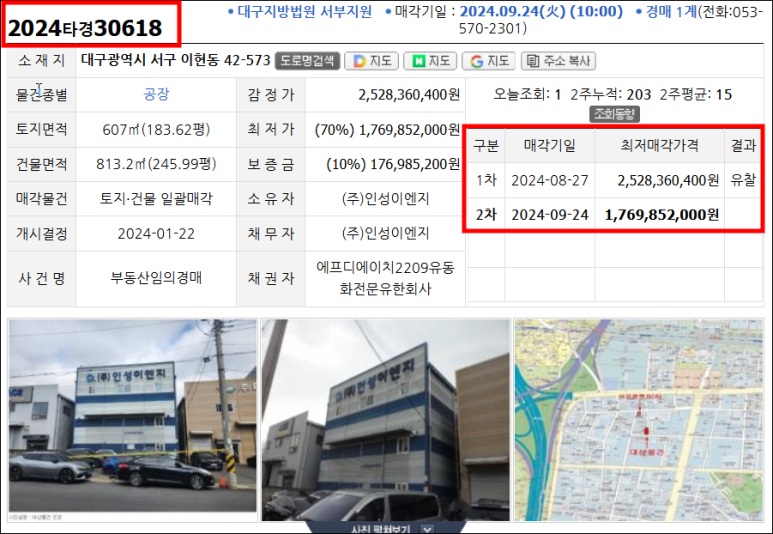Select the view statistics text 오늘조회: 1
773x534 pixels.
click(527, 94)
